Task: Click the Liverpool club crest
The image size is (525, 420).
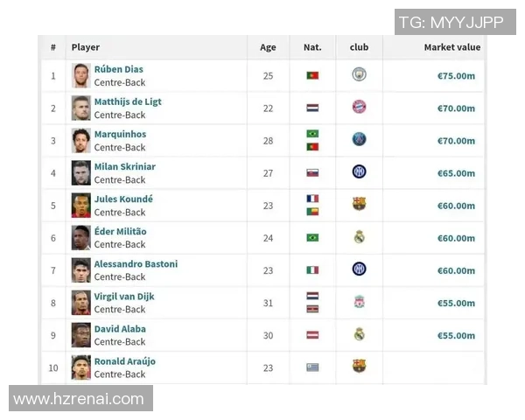Action: click(359, 302)
